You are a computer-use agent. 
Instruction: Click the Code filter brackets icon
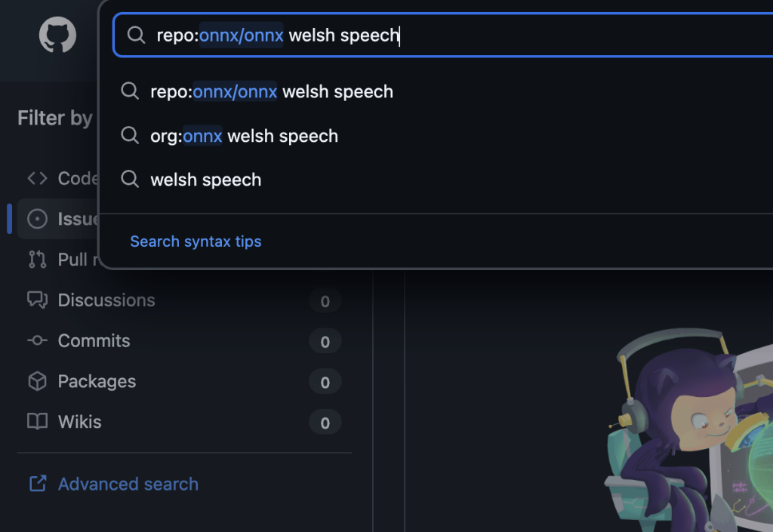pos(37,178)
